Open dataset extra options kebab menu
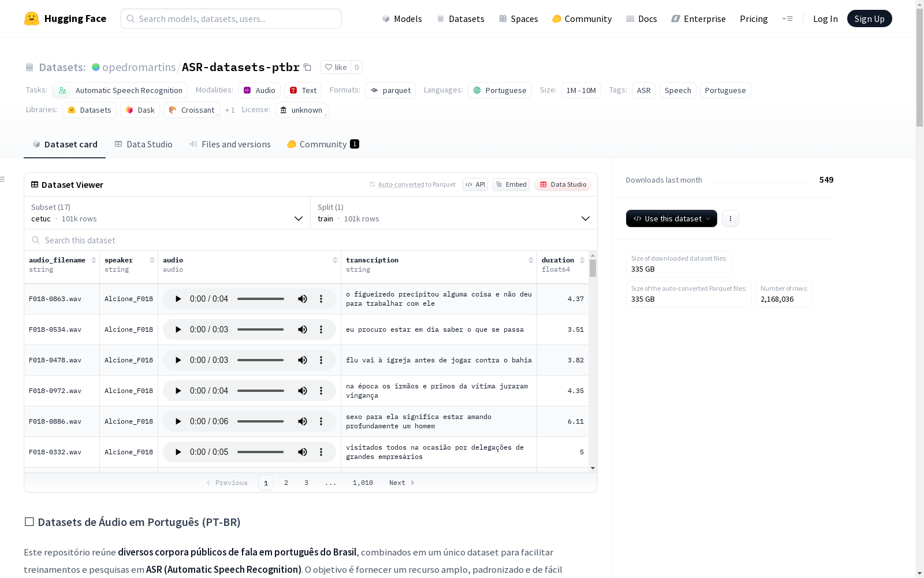This screenshot has height=578, width=924. pos(731,218)
